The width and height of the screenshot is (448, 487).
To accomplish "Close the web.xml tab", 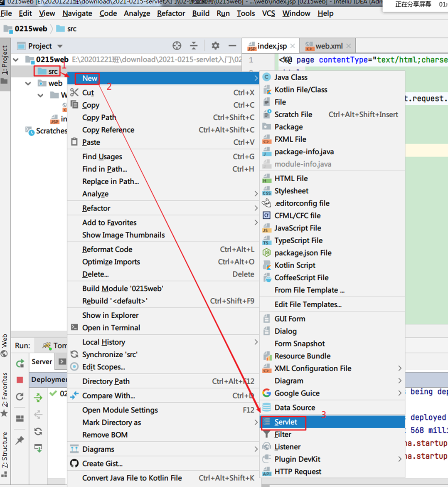I will [348, 46].
